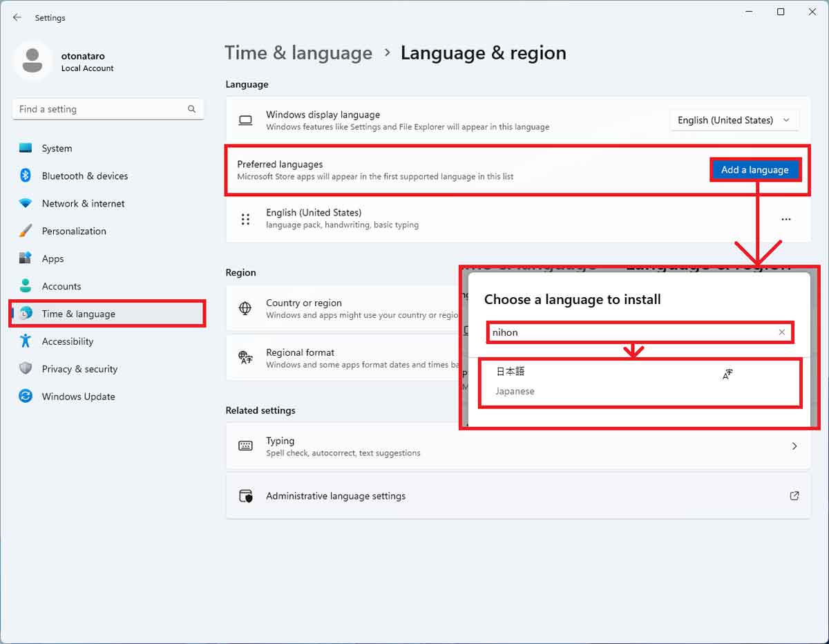
Task: Minimize the Settings window
Action: [749, 12]
